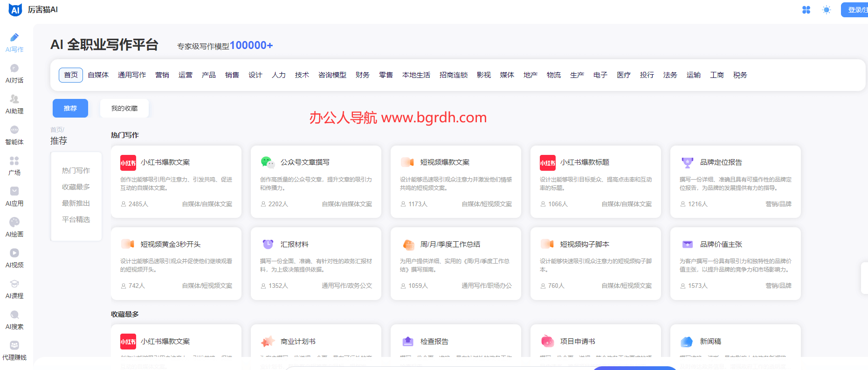Select the 营销 category tab
The width and height of the screenshot is (868, 370).
pos(162,75)
